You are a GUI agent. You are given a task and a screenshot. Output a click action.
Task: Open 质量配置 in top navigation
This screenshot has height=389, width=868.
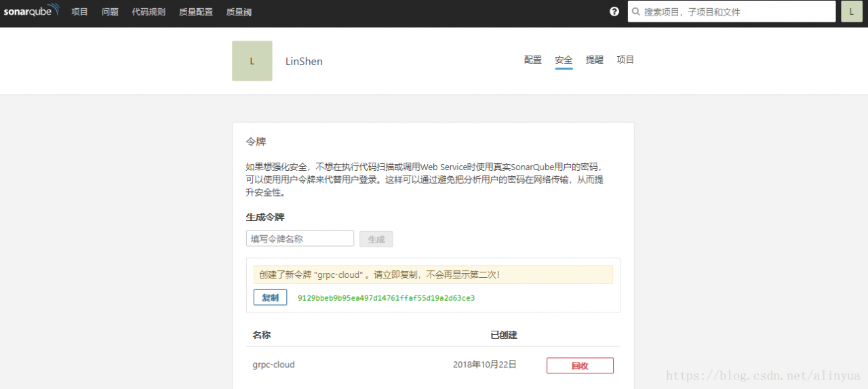[196, 12]
